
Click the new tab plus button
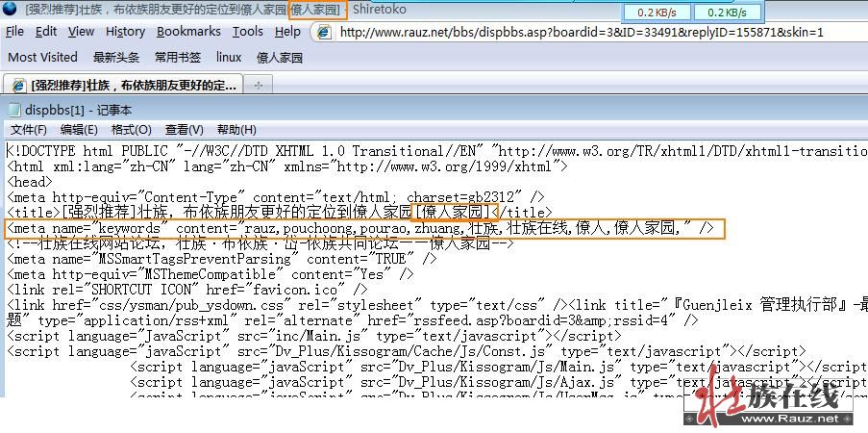point(257,85)
